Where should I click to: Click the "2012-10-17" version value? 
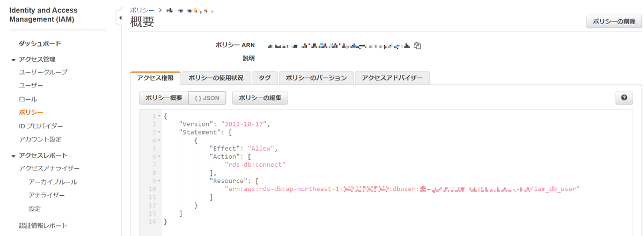point(244,124)
